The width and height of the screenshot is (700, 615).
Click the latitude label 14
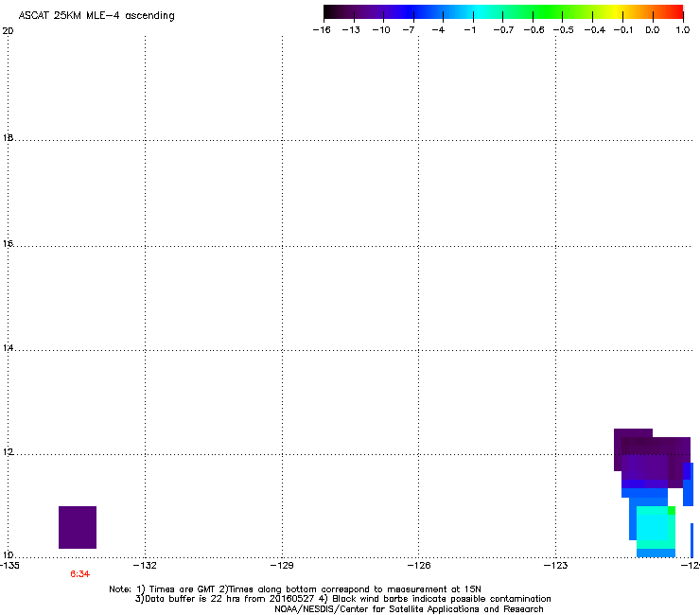[x=8, y=348]
